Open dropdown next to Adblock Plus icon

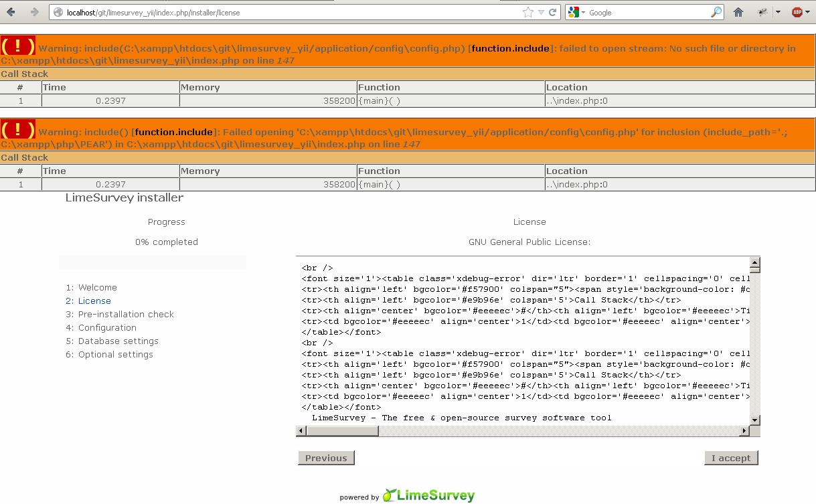click(x=809, y=12)
